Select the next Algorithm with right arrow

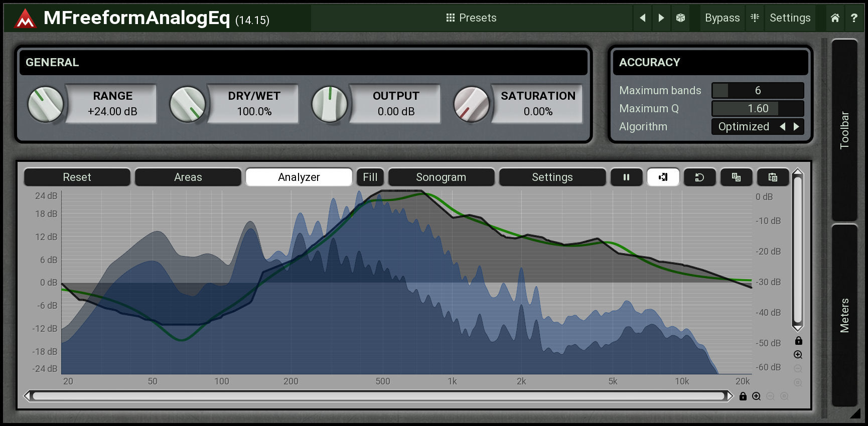[x=796, y=127]
